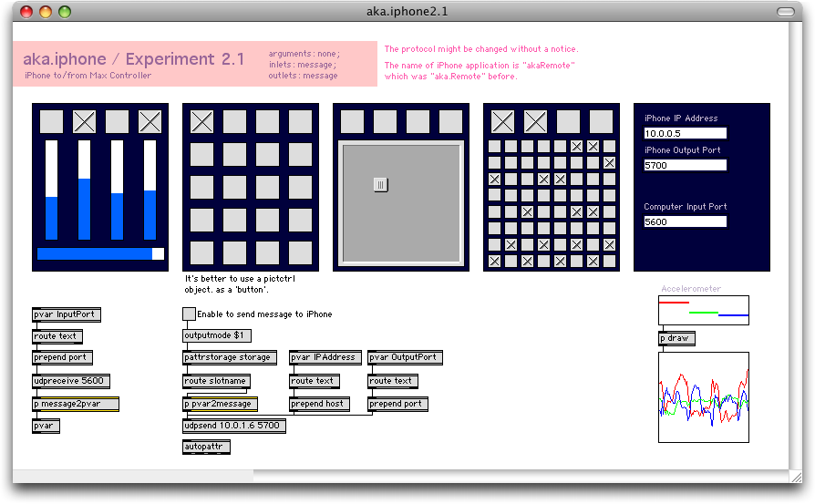Toggle the top-right cell of the small matrix
The height and width of the screenshot is (504, 815).
[609, 147]
